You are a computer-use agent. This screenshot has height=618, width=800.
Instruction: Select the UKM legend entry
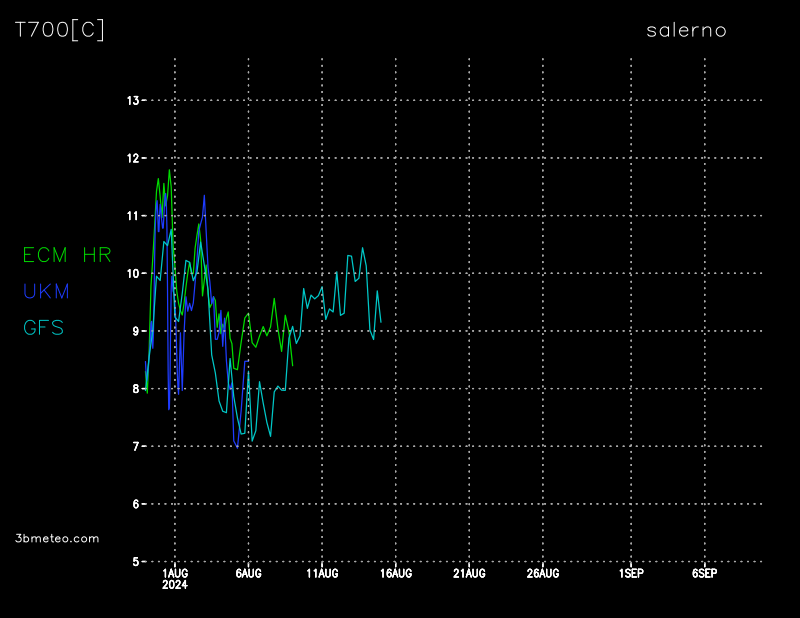pos(46,291)
